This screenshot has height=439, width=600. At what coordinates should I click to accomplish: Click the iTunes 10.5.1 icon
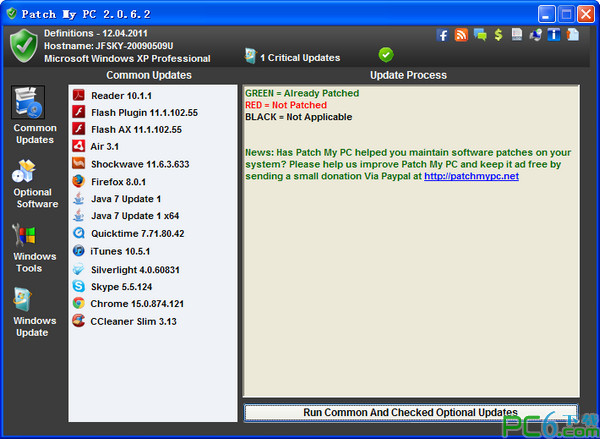78,251
